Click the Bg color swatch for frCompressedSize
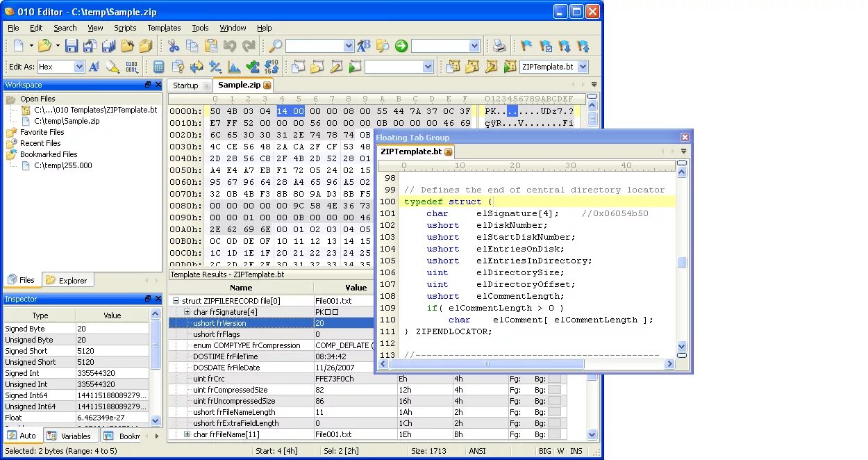 554,390
